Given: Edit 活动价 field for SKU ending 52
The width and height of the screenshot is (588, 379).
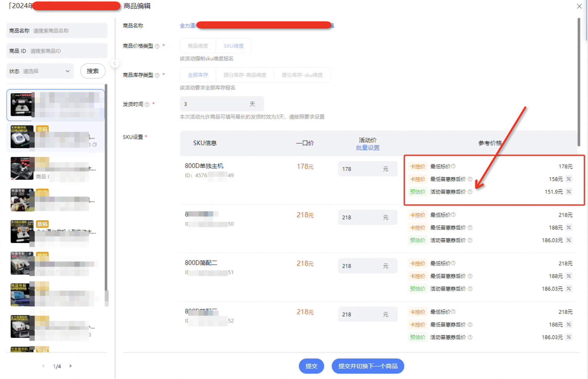Looking at the screenshot, I should [x=367, y=315].
